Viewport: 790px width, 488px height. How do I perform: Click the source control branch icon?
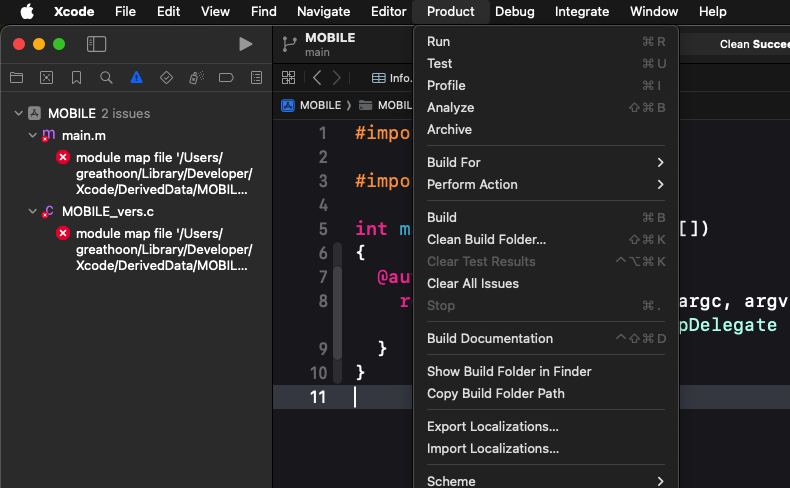tap(289, 44)
